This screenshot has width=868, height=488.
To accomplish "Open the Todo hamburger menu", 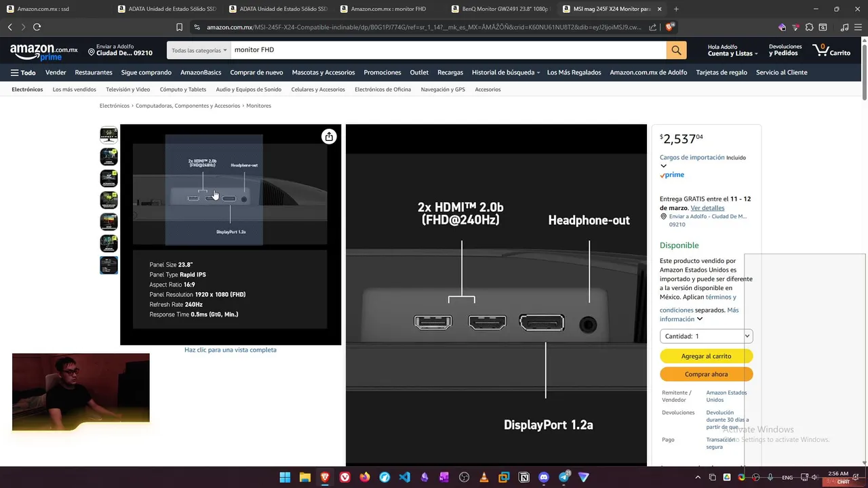I will point(23,73).
